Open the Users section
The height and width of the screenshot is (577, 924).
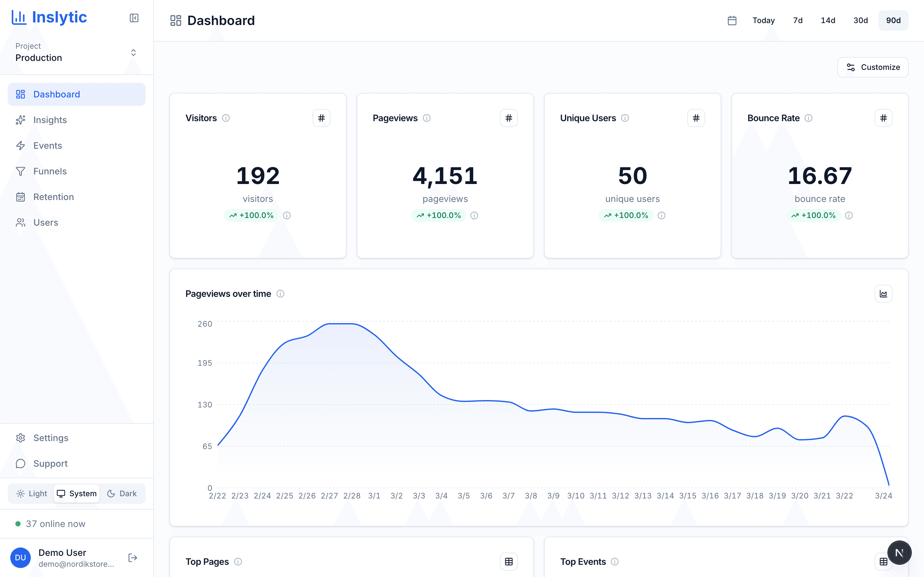pyautogui.click(x=46, y=222)
